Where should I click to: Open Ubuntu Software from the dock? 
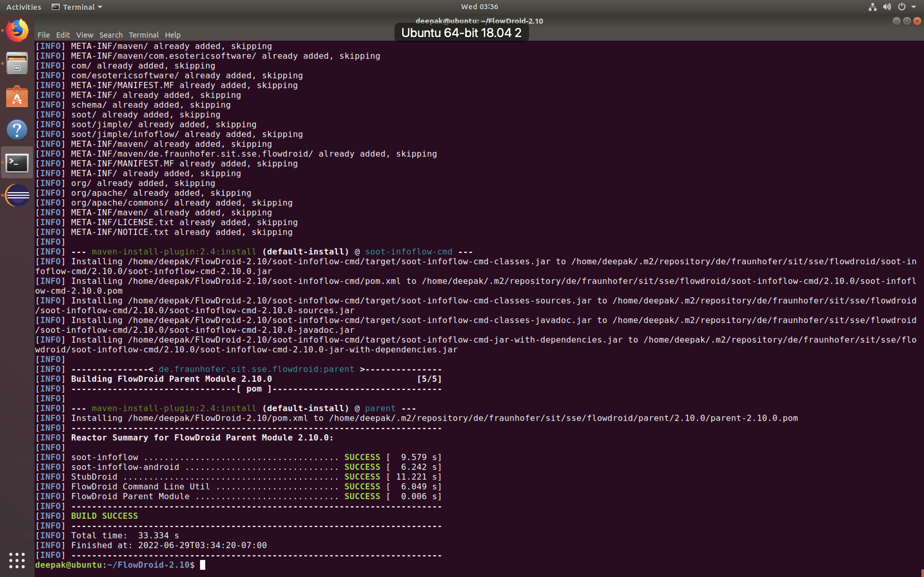[x=17, y=97]
